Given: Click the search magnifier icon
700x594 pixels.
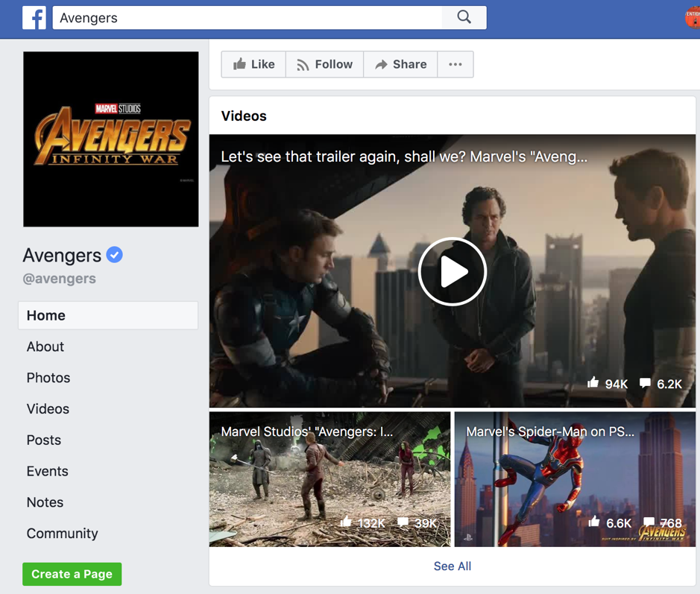Looking at the screenshot, I should 464,18.
